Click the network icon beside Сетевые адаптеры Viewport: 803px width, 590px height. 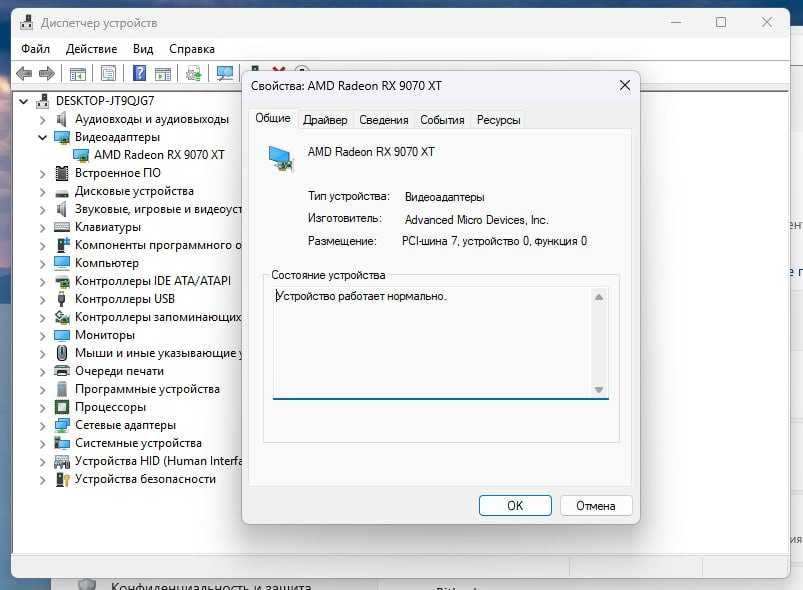62,425
